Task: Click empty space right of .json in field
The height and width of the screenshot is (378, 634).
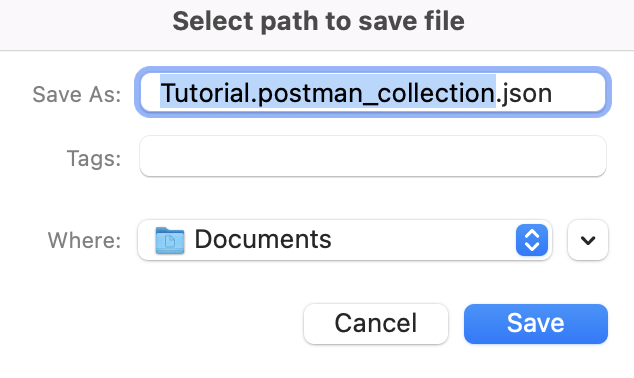Action: click(x=578, y=92)
